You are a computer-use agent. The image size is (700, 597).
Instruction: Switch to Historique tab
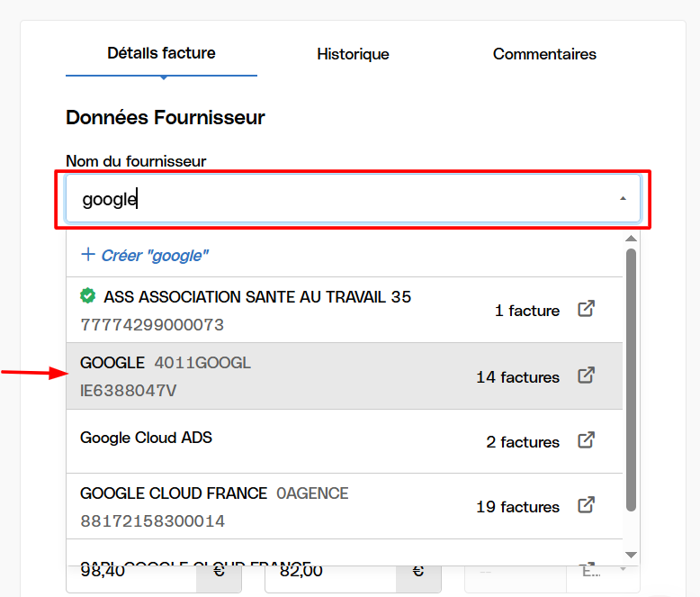pyautogui.click(x=353, y=54)
